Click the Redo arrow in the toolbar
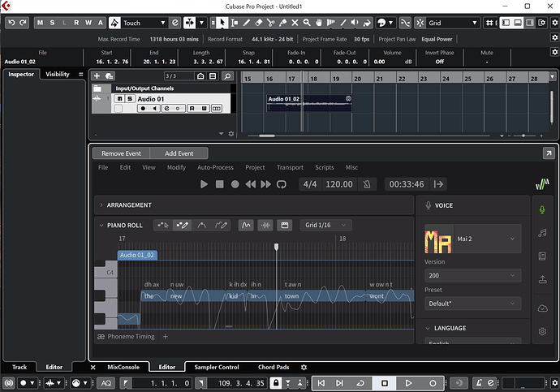Viewport: 560px width, 392px height. (23, 23)
